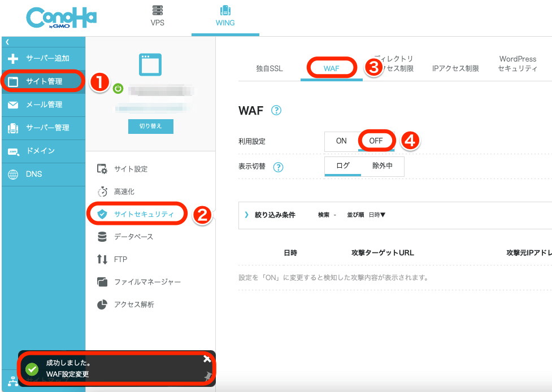Open the 並び順 日時 sort dropdown
This screenshot has width=552, height=392.
(377, 215)
